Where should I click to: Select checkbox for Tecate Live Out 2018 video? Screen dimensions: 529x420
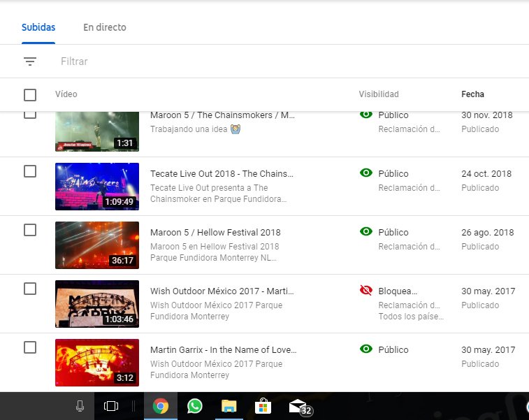(x=30, y=171)
